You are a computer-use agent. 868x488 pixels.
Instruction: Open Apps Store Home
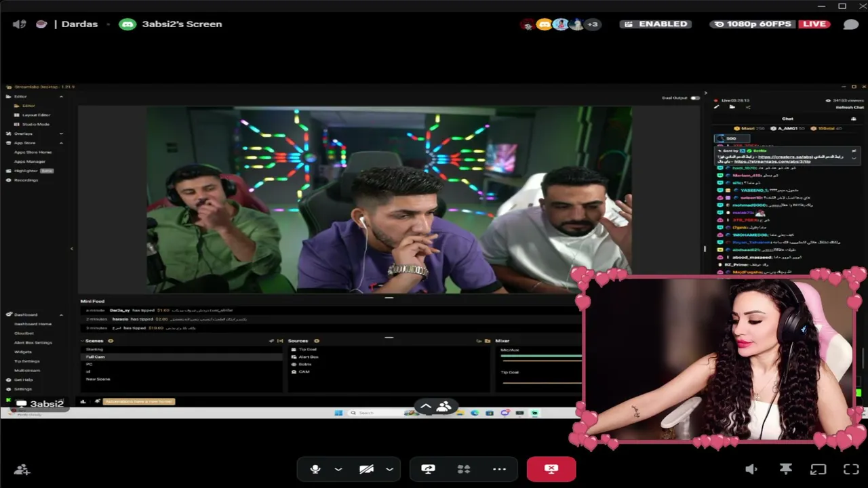pos(33,152)
